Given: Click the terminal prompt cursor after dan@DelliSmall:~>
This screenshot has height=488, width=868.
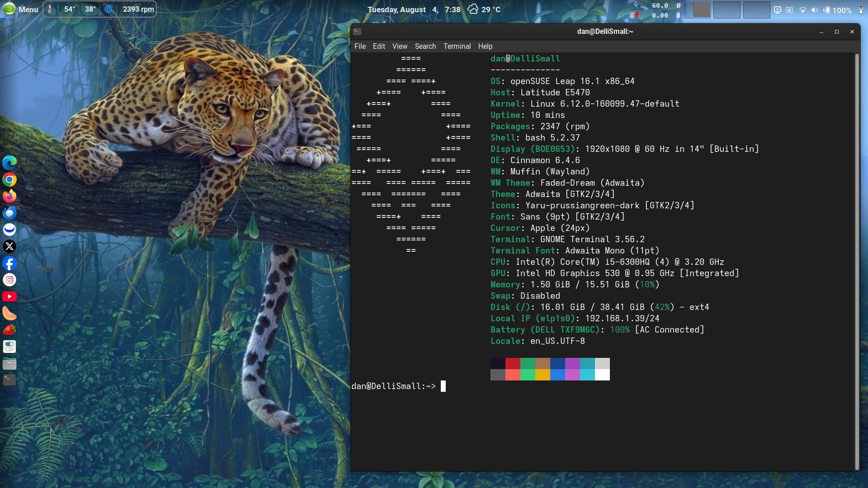Looking at the screenshot, I should click(443, 386).
